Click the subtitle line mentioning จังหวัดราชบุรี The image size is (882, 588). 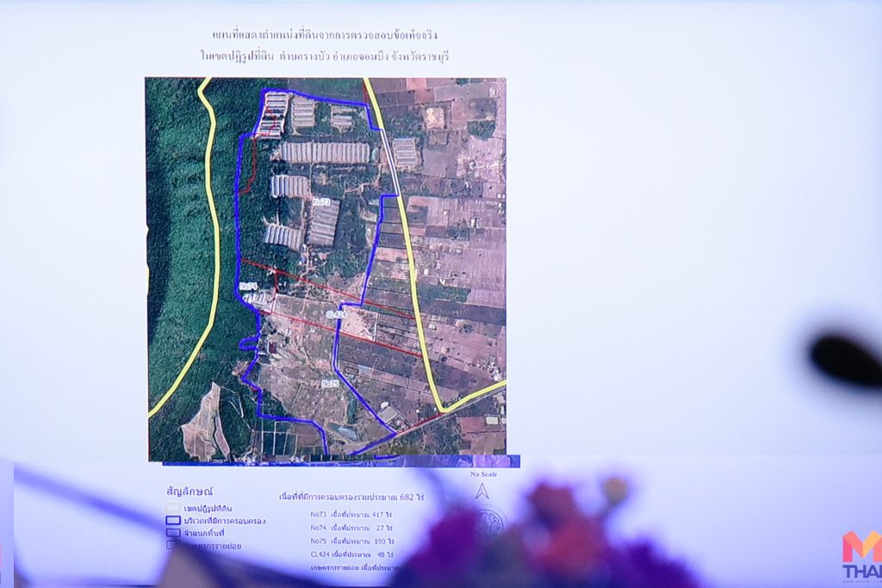click(325, 56)
